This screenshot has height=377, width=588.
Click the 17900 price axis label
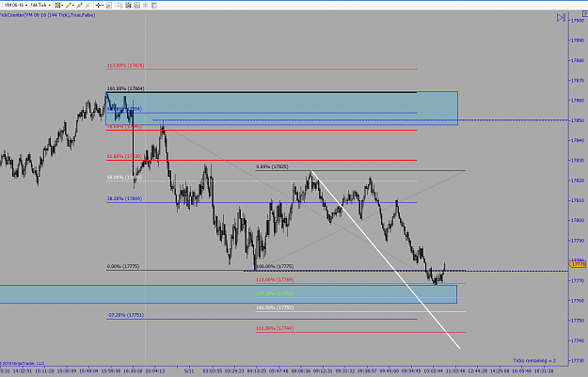click(x=578, y=21)
